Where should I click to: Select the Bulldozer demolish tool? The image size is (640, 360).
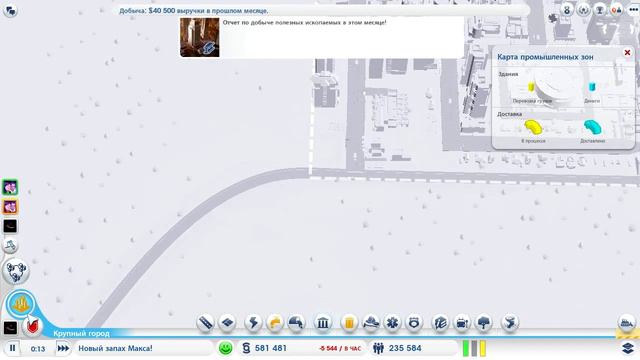coord(627,323)
